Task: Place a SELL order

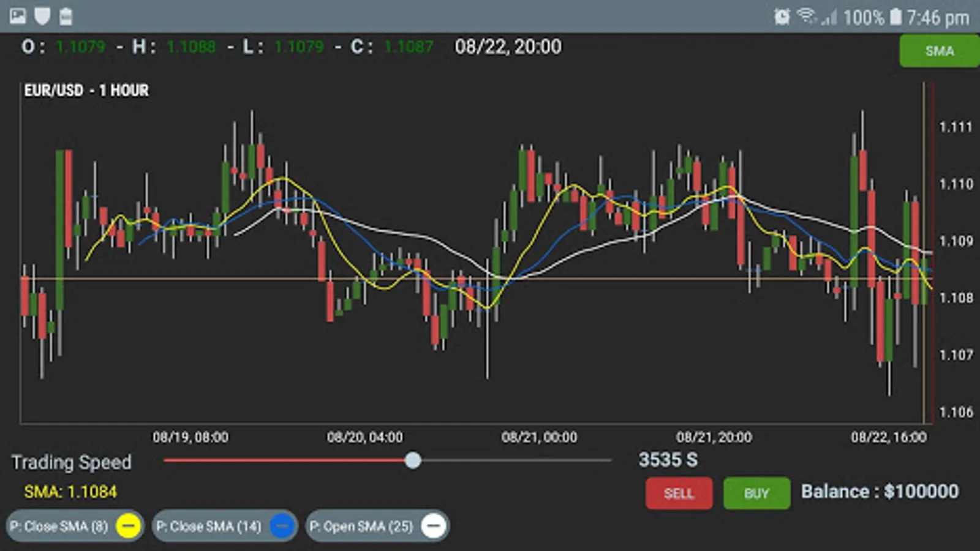Action: 679,493
